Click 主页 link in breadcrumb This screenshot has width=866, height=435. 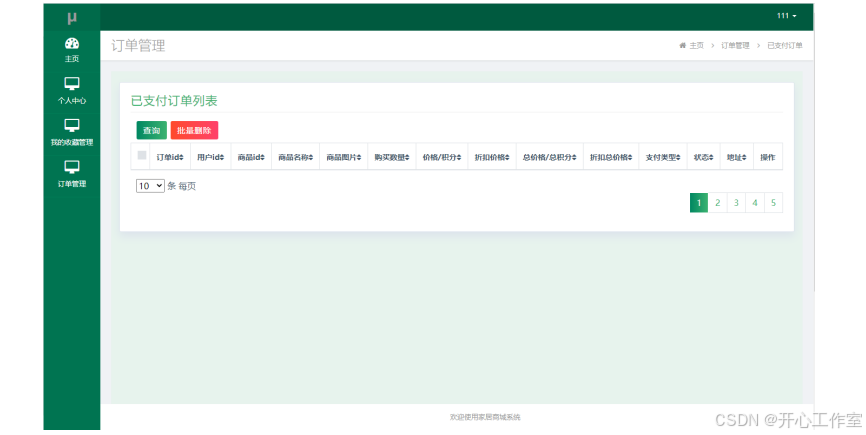pyautogui.click(x=696, y=45)
